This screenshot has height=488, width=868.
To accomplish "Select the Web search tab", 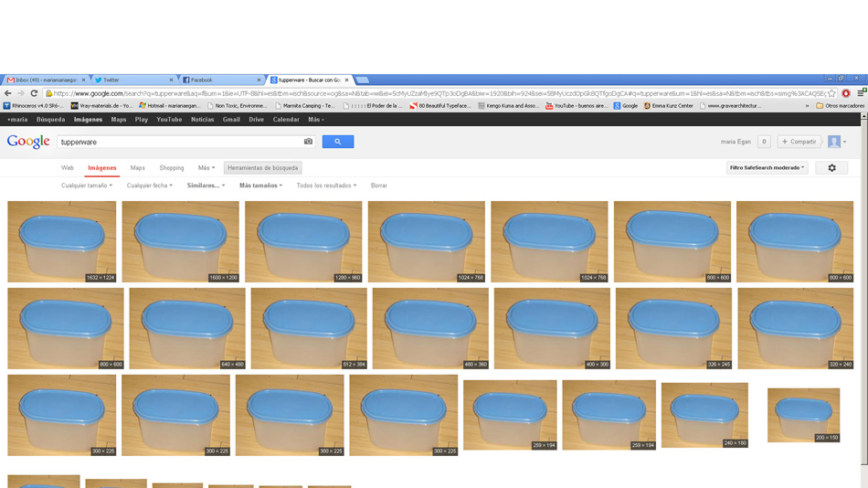I will coord(67,168).
